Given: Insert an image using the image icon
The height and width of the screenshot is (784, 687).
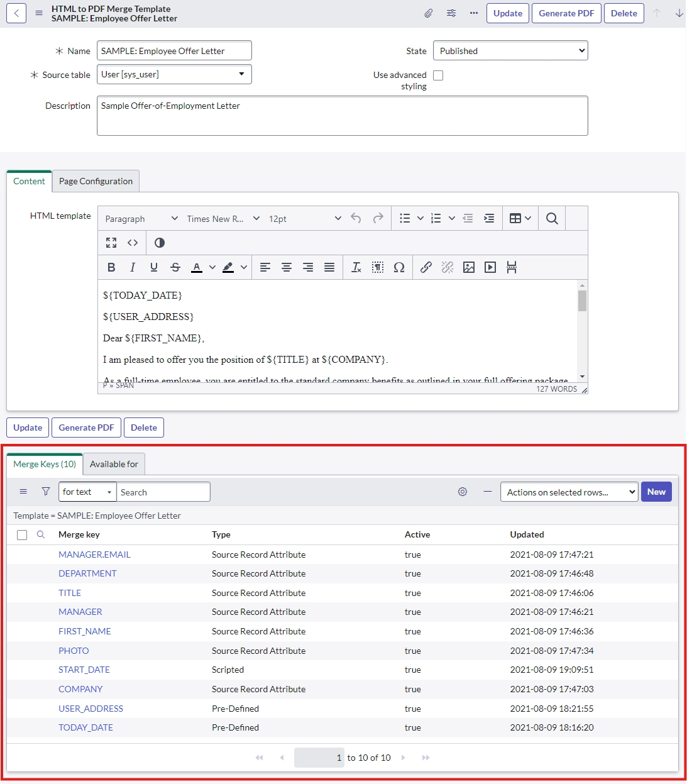Looking at the screenshot, I should tap(469, 267).
